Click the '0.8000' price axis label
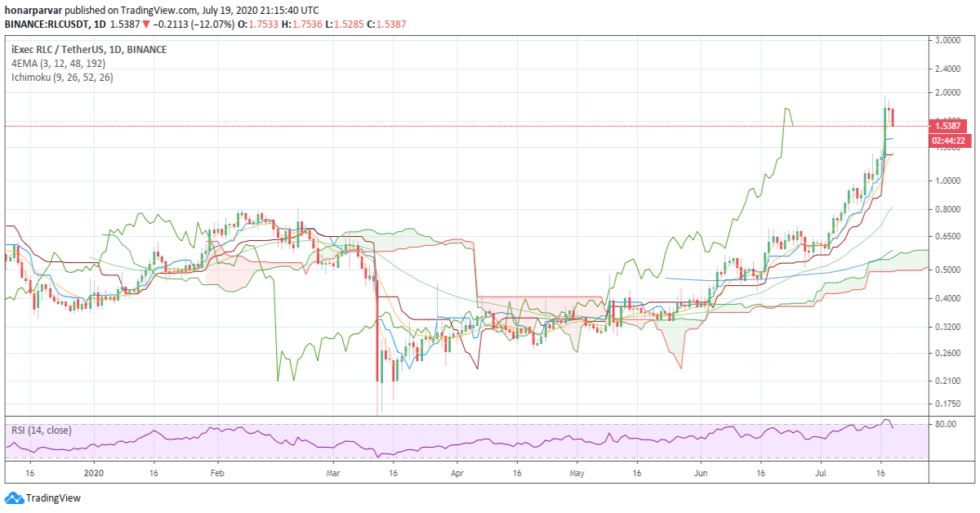The width and height of the screenshot is (980, 513). coord(947,209)
